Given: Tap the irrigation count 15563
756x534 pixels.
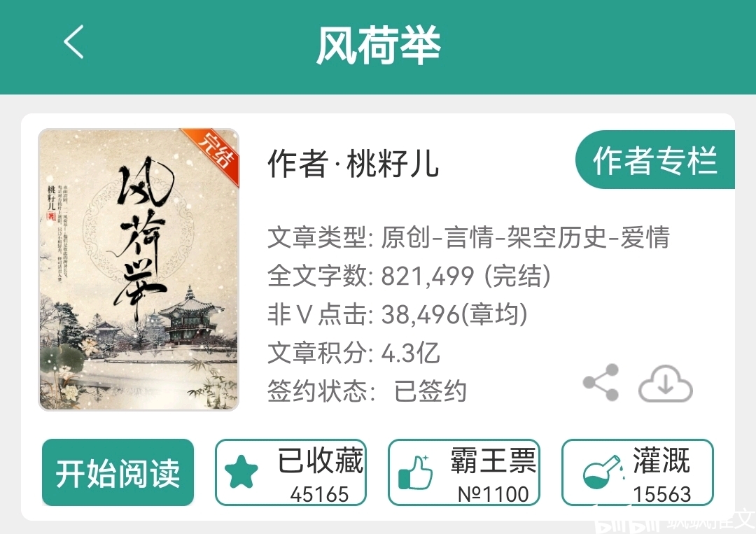Looking at the screenshot, I should [x=662, y=494].
